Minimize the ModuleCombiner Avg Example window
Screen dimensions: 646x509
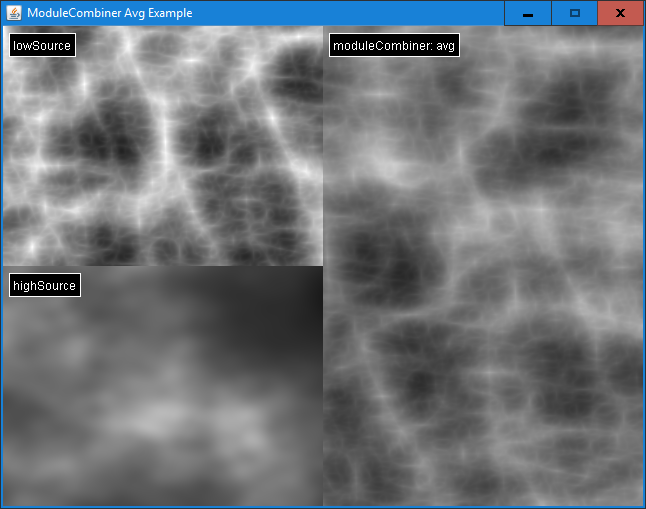527,13
